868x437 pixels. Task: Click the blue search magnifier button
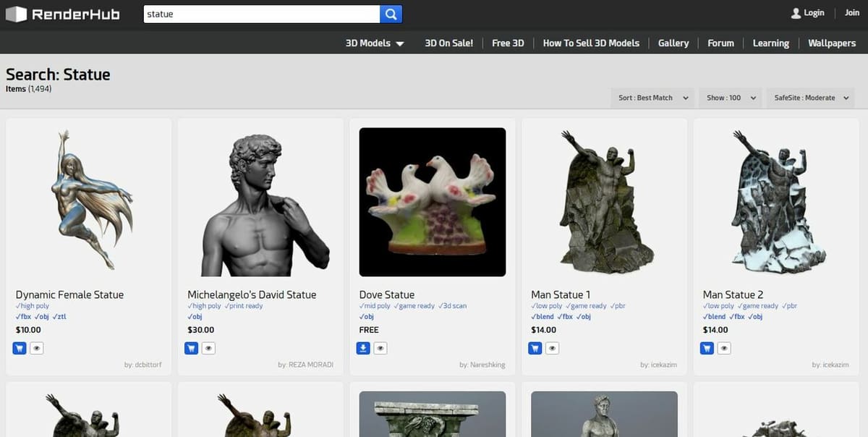391,14
